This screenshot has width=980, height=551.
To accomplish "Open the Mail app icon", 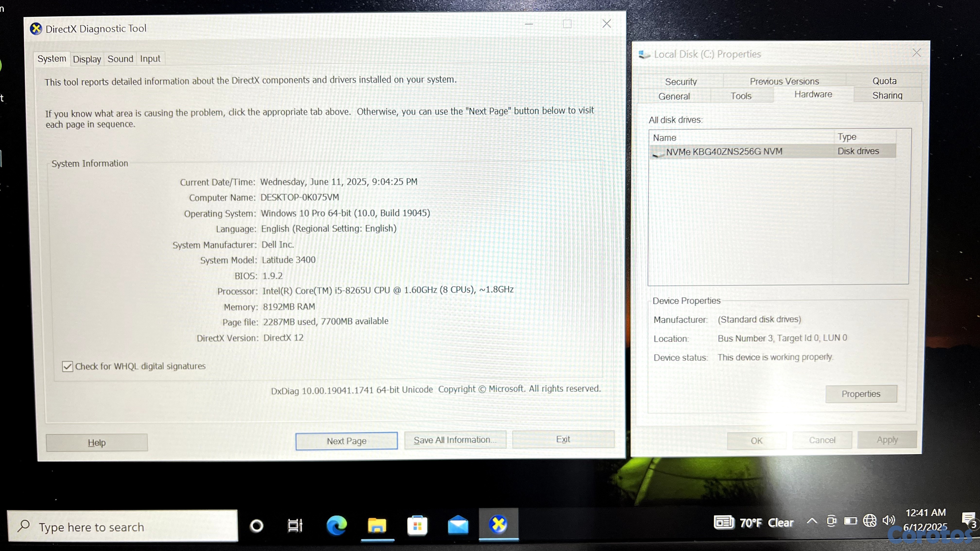I will coord(458,525).
